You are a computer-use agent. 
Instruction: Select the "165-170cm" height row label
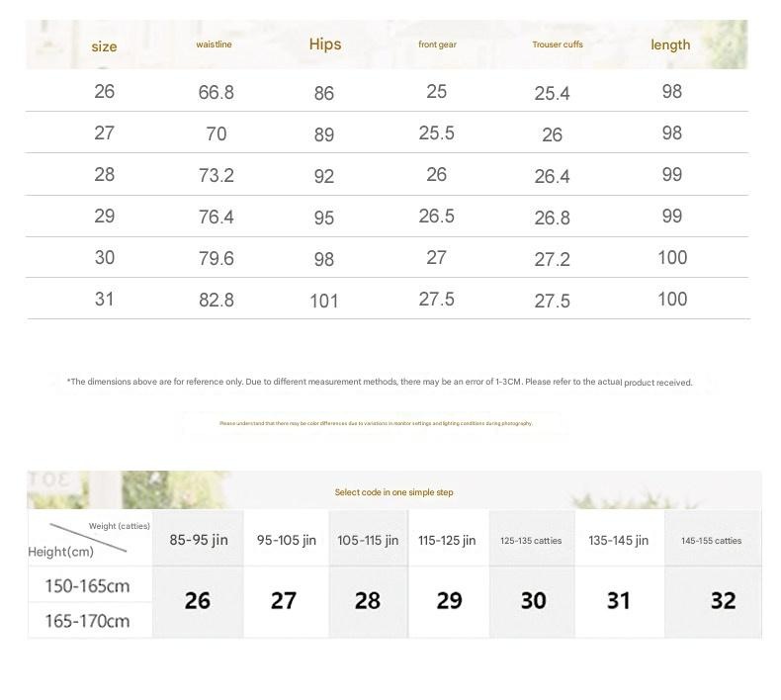pos(87,621)
